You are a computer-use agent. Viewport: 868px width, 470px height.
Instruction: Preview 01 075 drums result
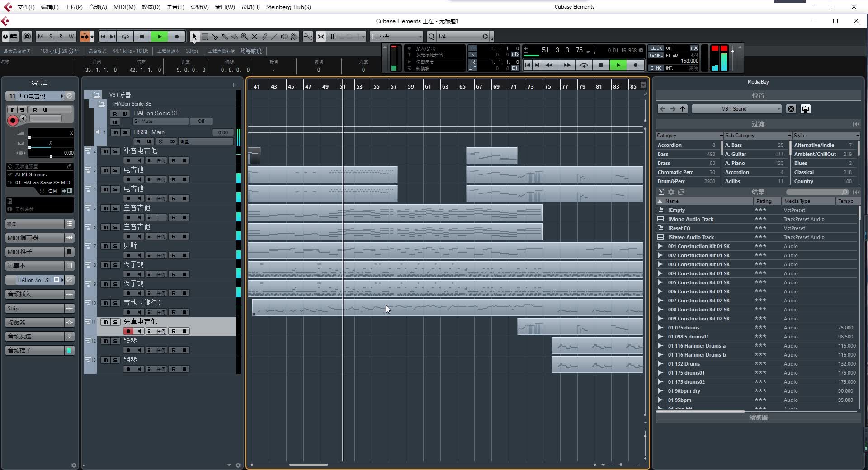coord(660,328)
